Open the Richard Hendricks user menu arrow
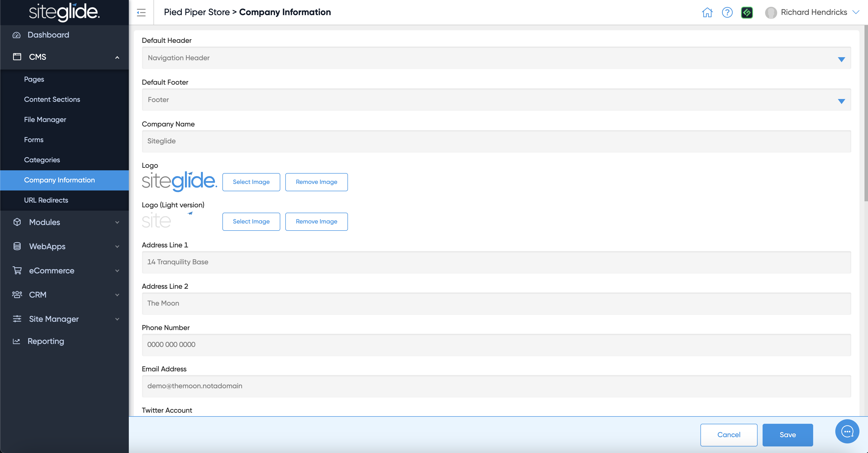 pos(855,12)
